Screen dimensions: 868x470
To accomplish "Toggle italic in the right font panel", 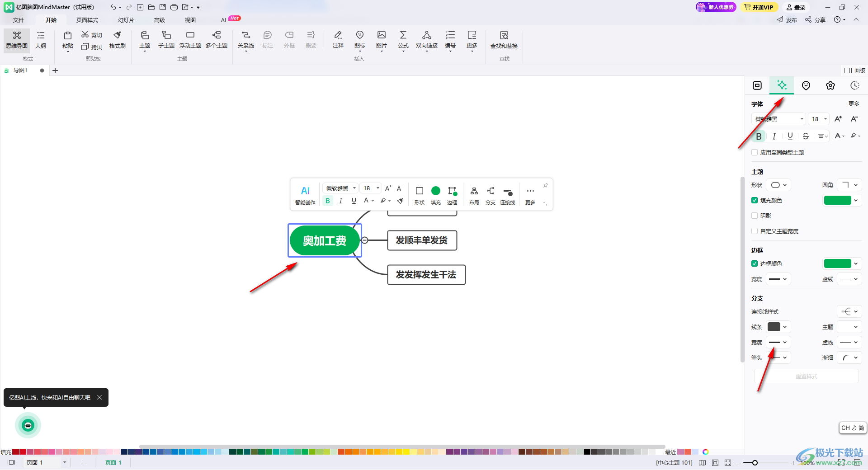I will [x=774, y=136].
